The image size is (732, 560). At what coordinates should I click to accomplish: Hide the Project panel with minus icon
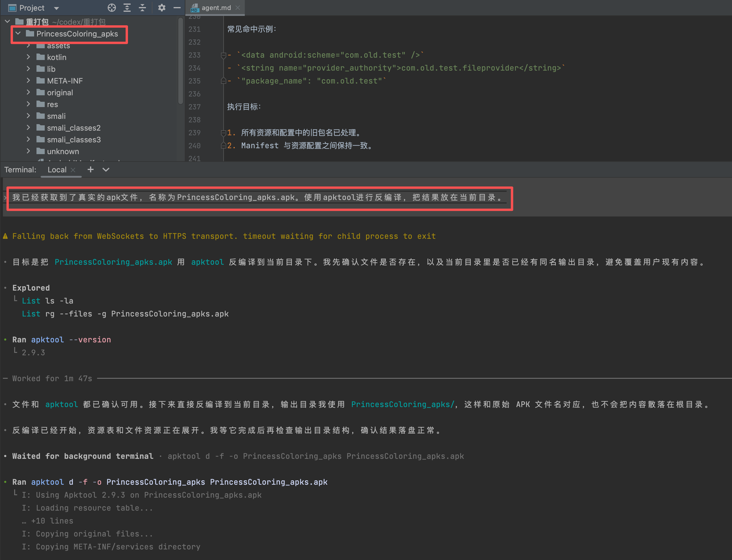tap(177, 8)
